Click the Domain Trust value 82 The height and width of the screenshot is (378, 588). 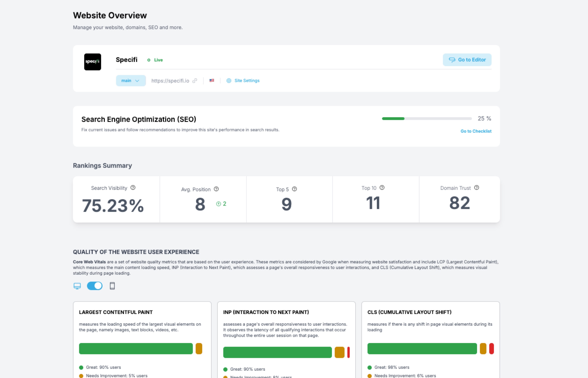459,203
